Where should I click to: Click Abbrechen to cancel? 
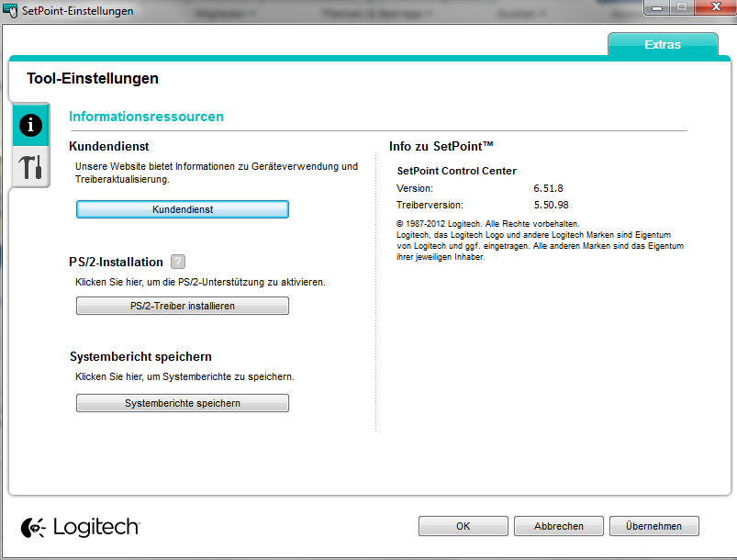[558, 526]
